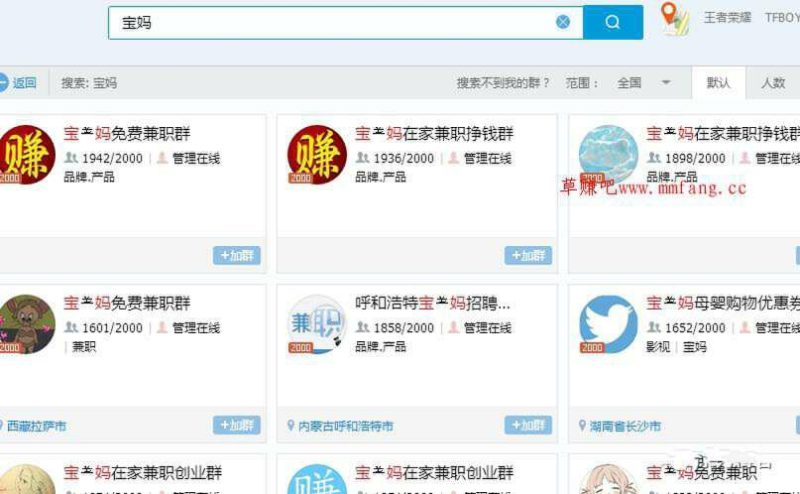
Task: Open the title 宝妈在家兼职挣钱群 with 1898 members
Action: (723, 134)
